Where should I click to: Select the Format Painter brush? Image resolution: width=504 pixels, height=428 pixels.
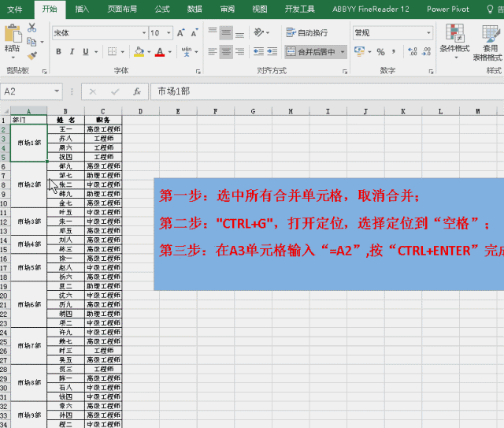coord(31,56)
